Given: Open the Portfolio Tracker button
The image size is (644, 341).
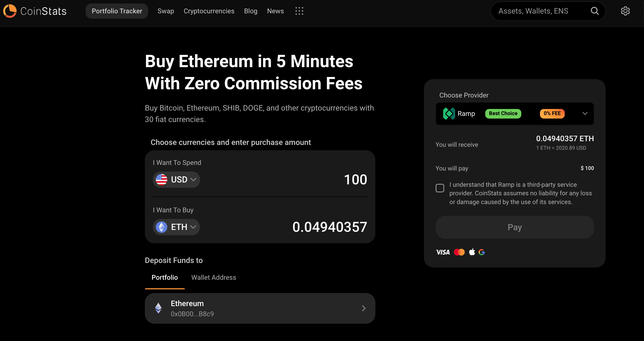Looking at the screenshot, I should click(x=117, y=11).
